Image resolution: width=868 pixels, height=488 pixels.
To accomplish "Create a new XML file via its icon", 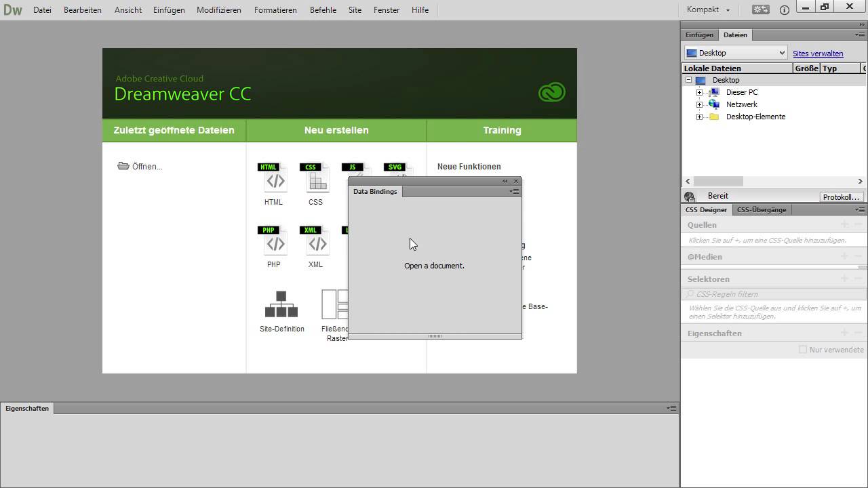I will 315,241.
